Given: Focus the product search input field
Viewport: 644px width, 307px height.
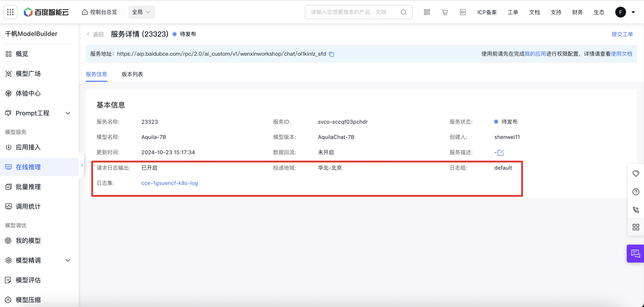Looking at the screenshot, I should [359, 12].
